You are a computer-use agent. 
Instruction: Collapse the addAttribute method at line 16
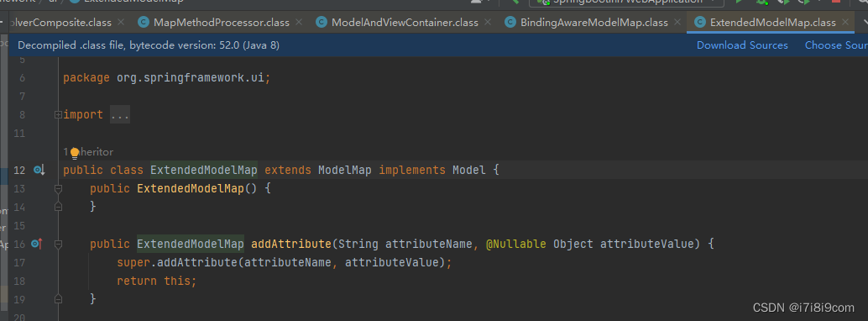(x=58, y=244)
